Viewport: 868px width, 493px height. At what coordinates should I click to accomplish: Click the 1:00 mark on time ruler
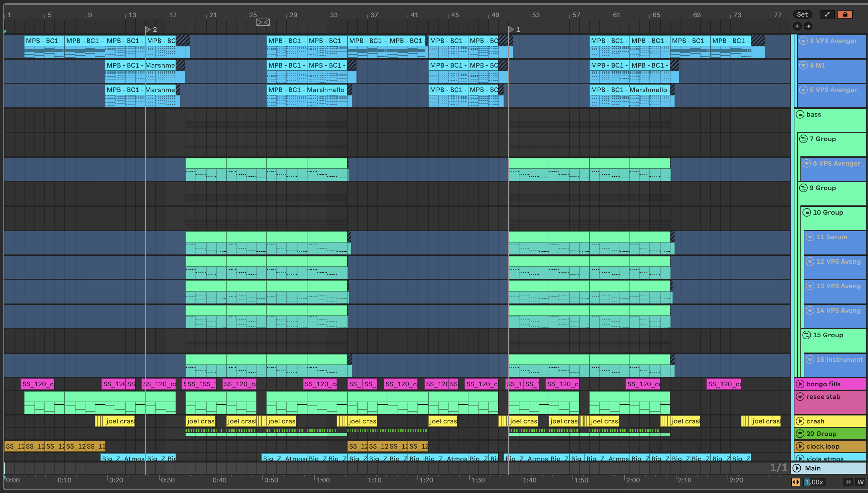tap(323, 480)
